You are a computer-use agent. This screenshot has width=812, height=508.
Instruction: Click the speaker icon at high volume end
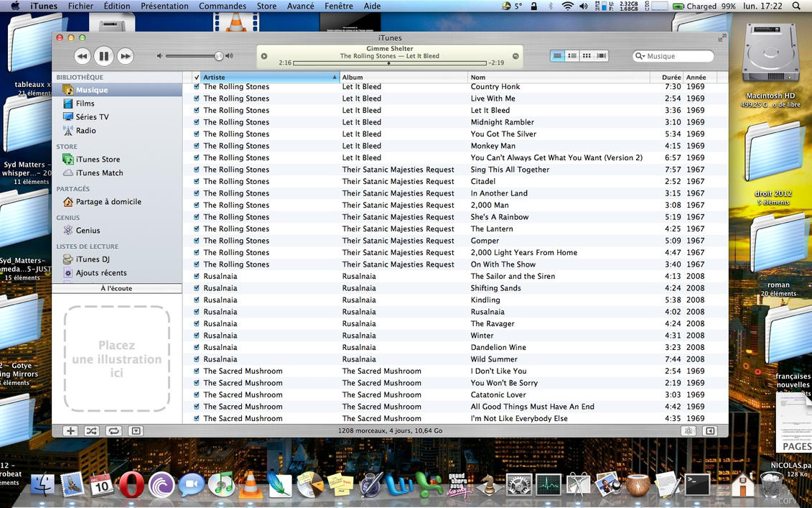click(x=230, y=56)
